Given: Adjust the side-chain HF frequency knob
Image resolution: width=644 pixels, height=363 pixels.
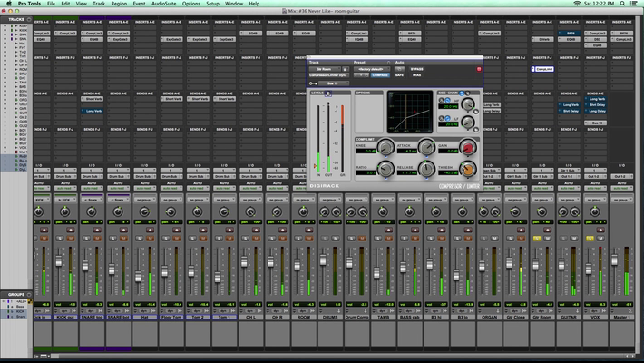Looking at the screenshot, I should (467, 105).
